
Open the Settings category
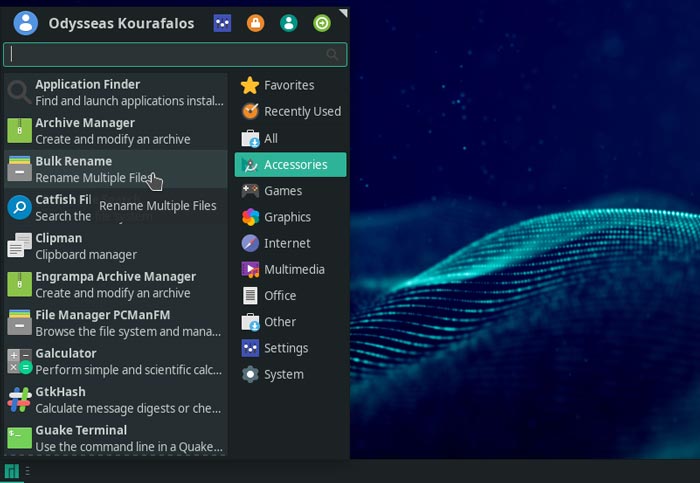[x=290, y=348]
